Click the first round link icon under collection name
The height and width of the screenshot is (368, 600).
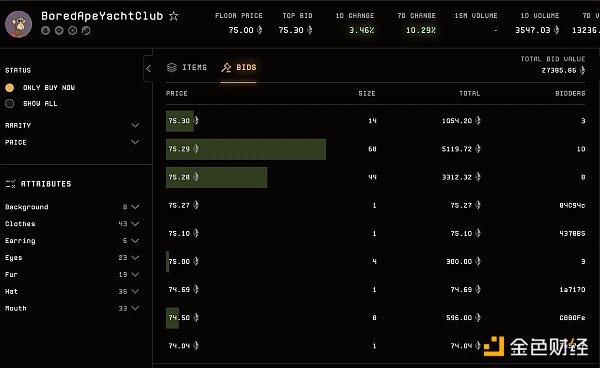pyautogui.click(x=46, y=31)
